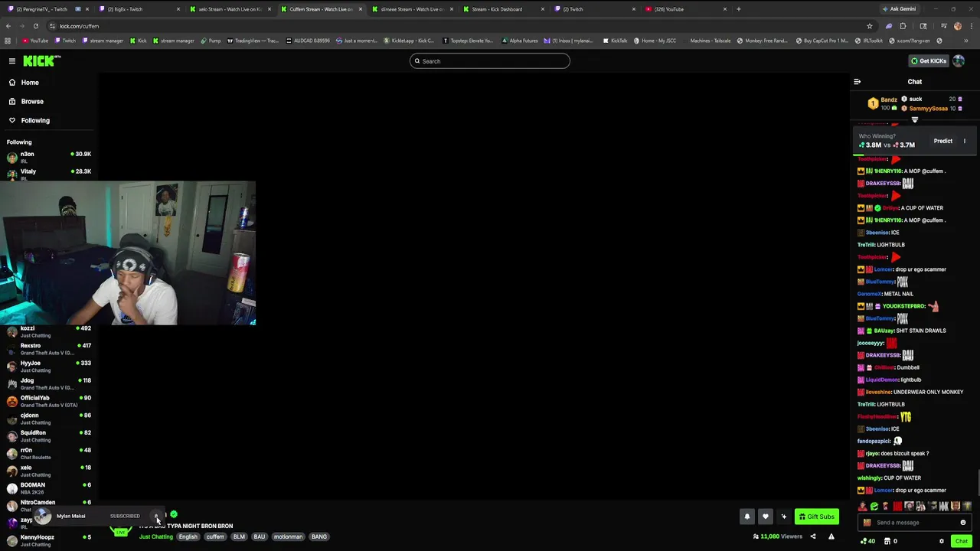The image size is (980, 551).
Task: Open stream manager bookmark after Twitch
Action: pyautogui.click(x=102, y=41)
